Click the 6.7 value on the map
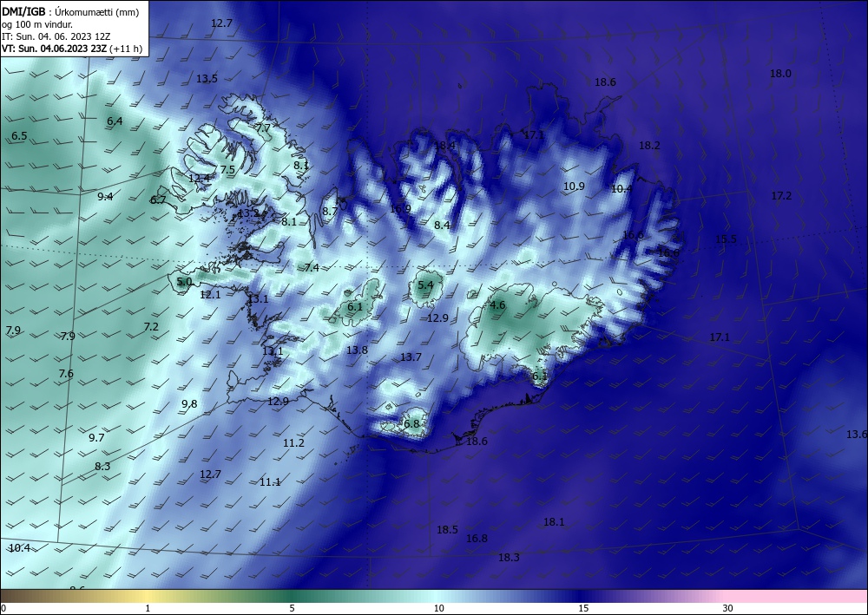The image size is (868, 615). point(158,200)
